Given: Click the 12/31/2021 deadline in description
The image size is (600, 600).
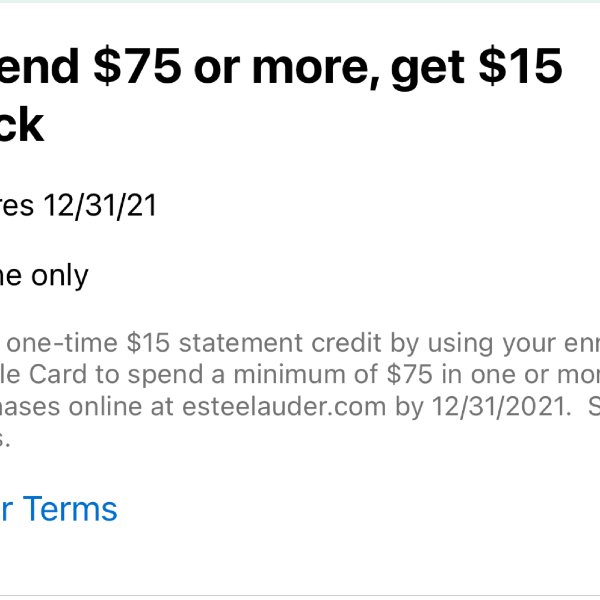Looking at the screenshot, I should [x=499, y=406].
